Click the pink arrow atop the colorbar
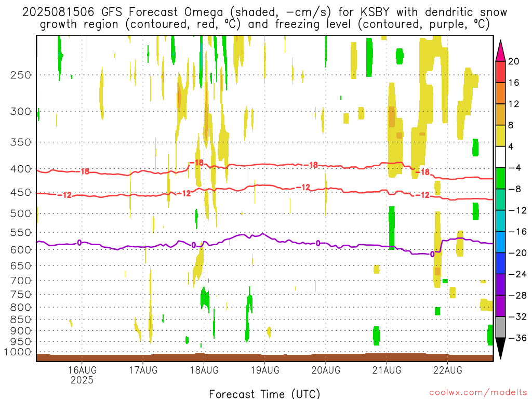This screenshot has width=532, height=399. [x=500, y=51]
